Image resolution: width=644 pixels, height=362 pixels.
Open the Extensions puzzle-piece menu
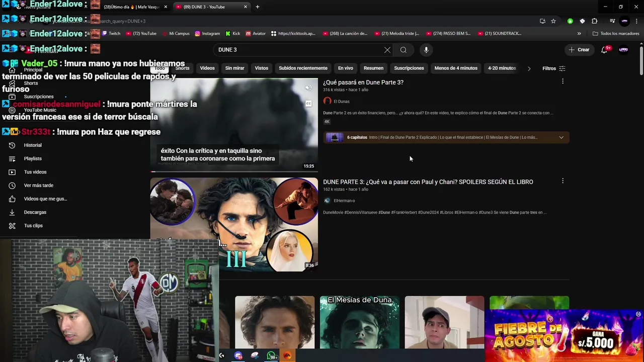(x=595, y=21)
